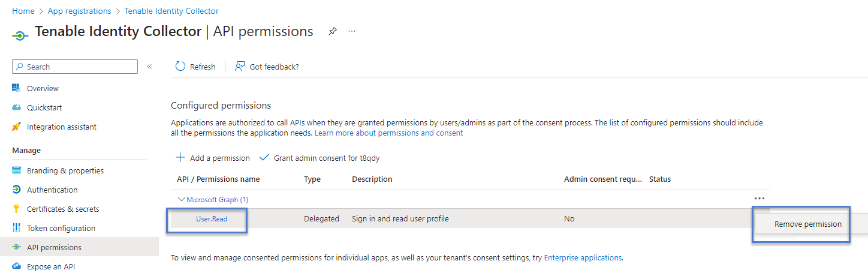The width and height of the screenshot is (868, 273).
Task: Collapse the Microsoft Graph (1) chevron
Action: click(x=181, y=199)
